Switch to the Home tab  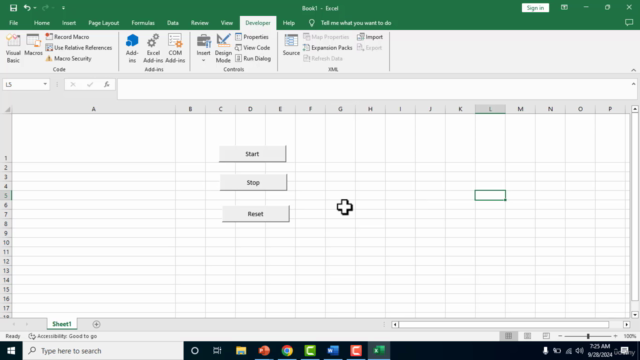[x=42, y=23]
